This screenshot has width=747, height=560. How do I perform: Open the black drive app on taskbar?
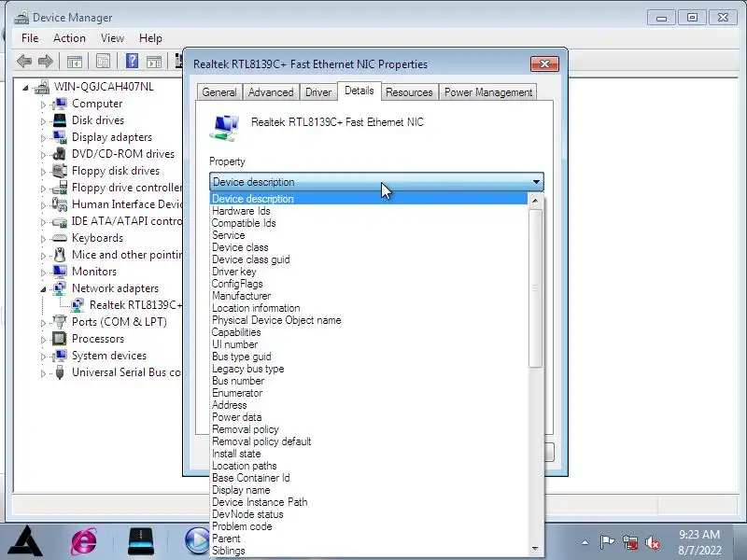(141, 542)
